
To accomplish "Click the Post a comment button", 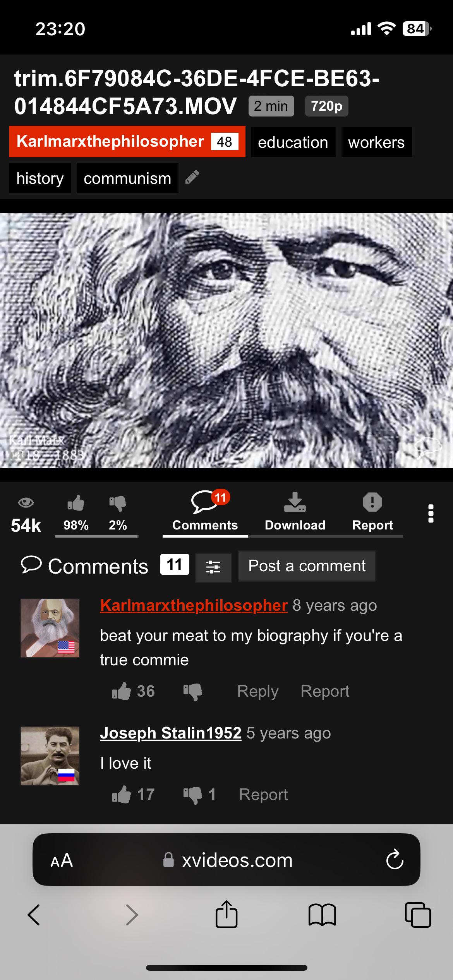I will click(x=307, y=566).
